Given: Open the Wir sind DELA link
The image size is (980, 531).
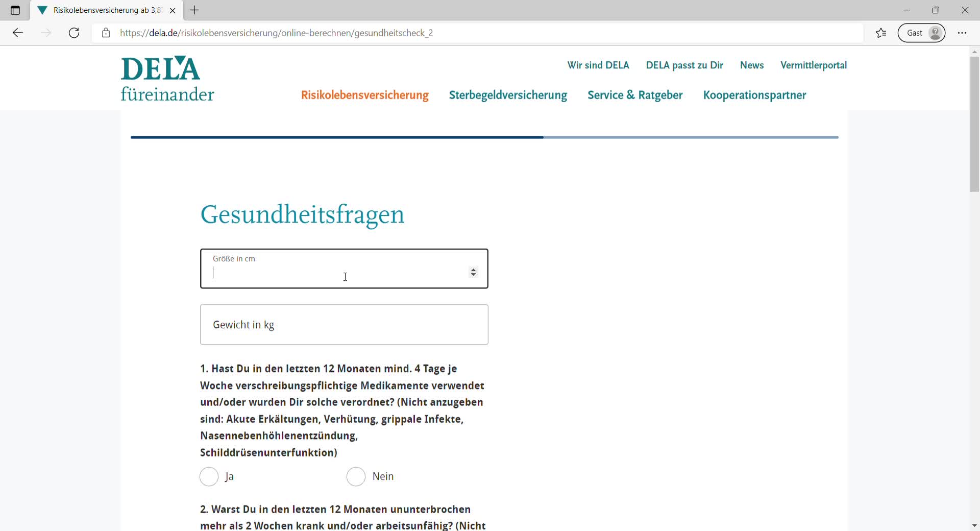Looking at the screenshot, I should click(x=598, y=65).
